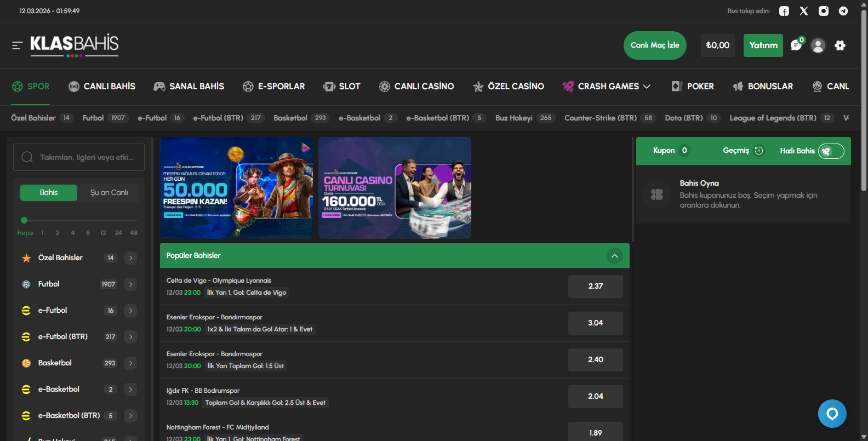This screenshot has height=441, width=868.
Task: Open the Facebook social link
Action: click(x=784, y=11)
